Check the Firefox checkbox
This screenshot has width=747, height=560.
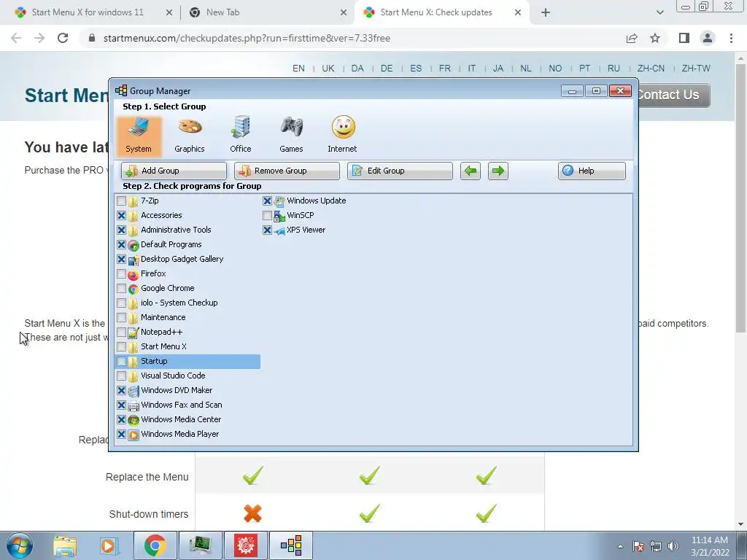click(x=122, y=274)
